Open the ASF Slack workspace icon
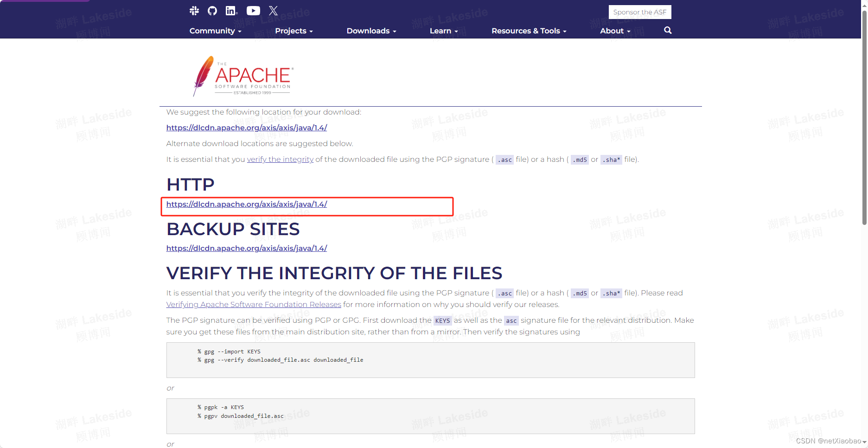 click(194, 10)
